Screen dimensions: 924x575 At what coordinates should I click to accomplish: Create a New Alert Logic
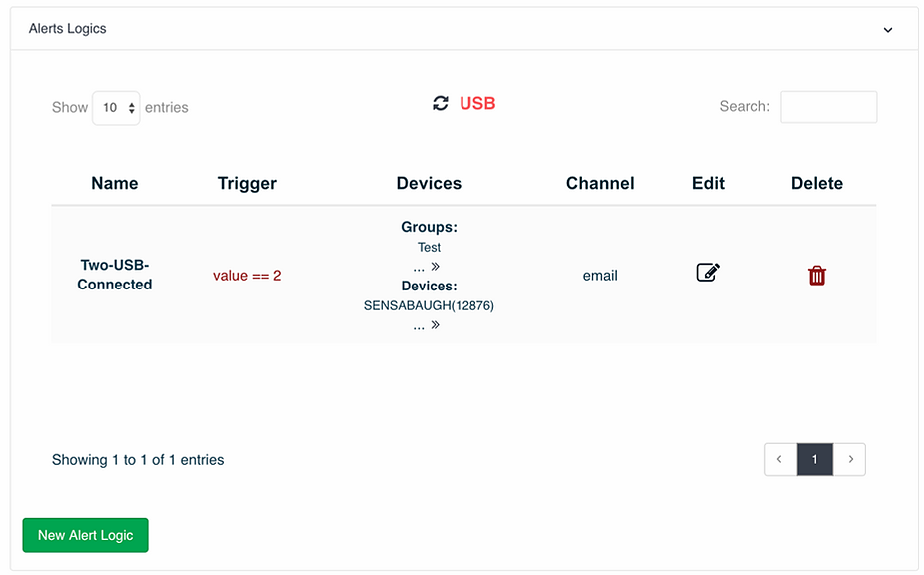coord(86,535)
